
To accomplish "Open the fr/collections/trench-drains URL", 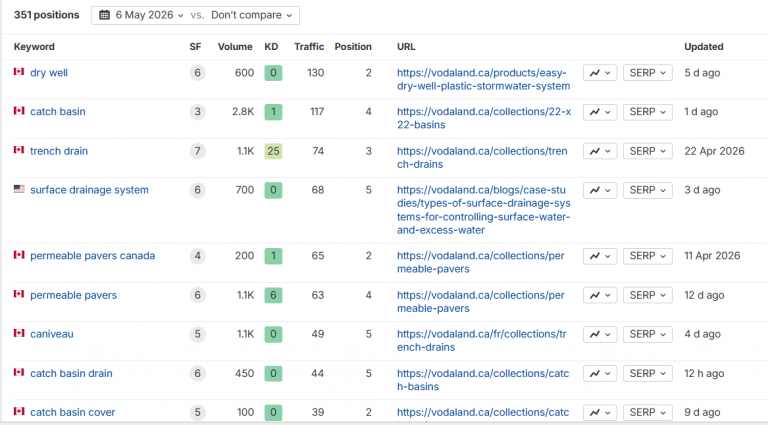I will click(x=481, y=341).
